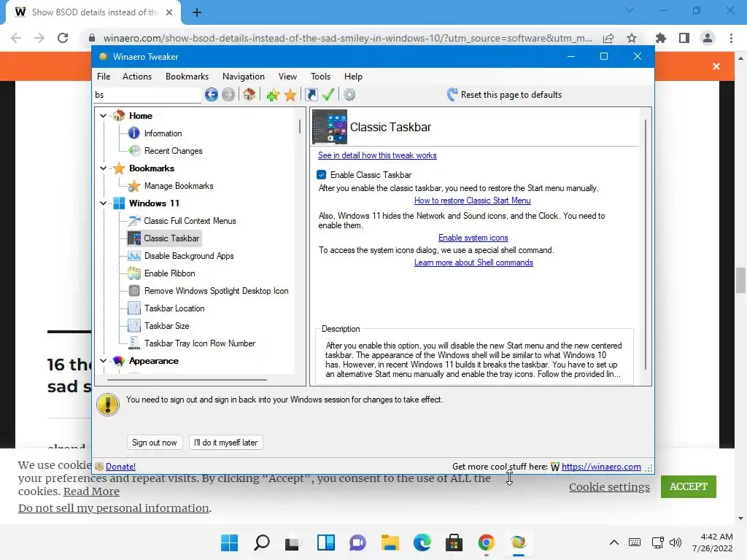747x560 pixels.
Task: Open https://winaero.com link in status bar
Action: point(601,467)
